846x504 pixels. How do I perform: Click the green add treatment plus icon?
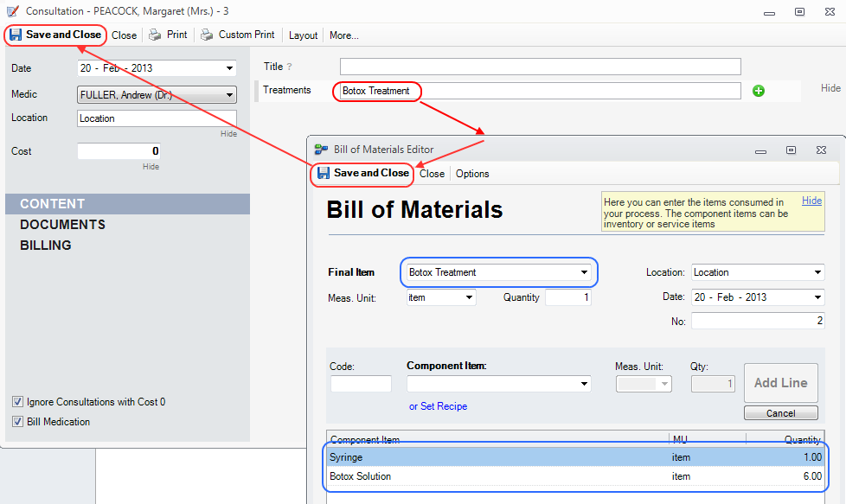[759, 91]
